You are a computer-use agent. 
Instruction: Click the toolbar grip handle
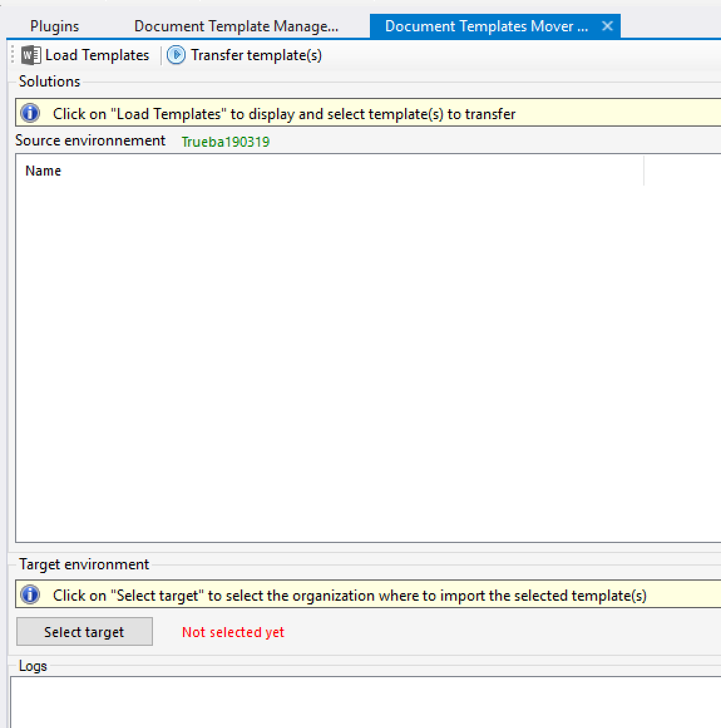click(x=13, y=55)
